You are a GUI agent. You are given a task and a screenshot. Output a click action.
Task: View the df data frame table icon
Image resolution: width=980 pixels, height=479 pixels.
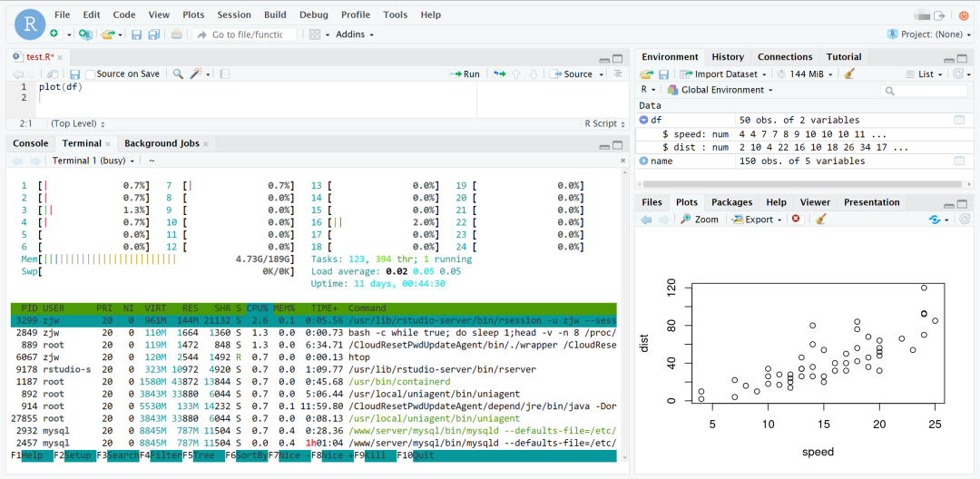tap(958, 120)
